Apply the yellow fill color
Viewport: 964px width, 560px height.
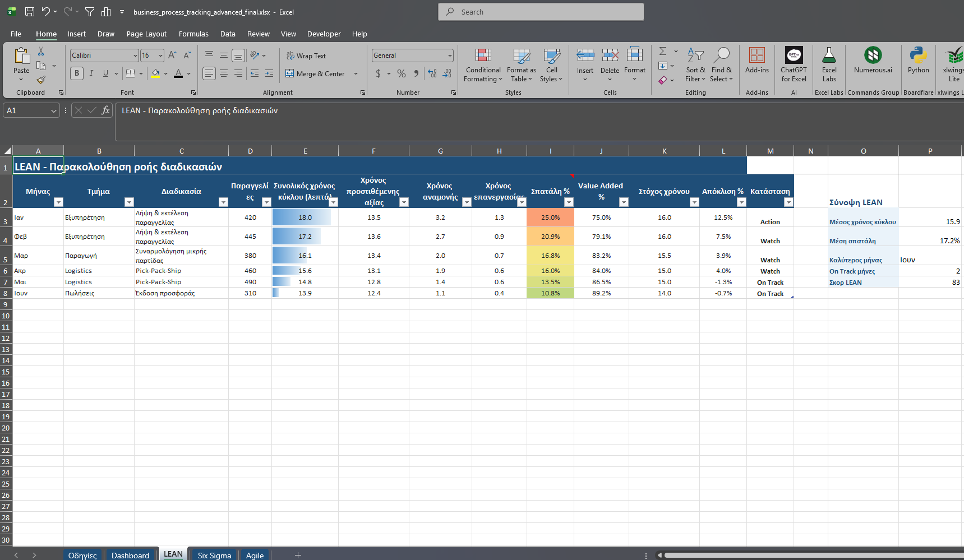coord(155,73)
